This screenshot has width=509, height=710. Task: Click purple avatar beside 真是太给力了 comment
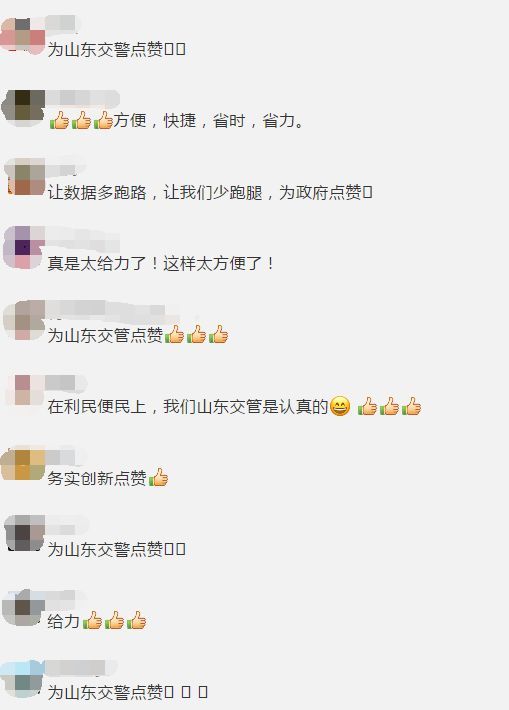(24, 248)
